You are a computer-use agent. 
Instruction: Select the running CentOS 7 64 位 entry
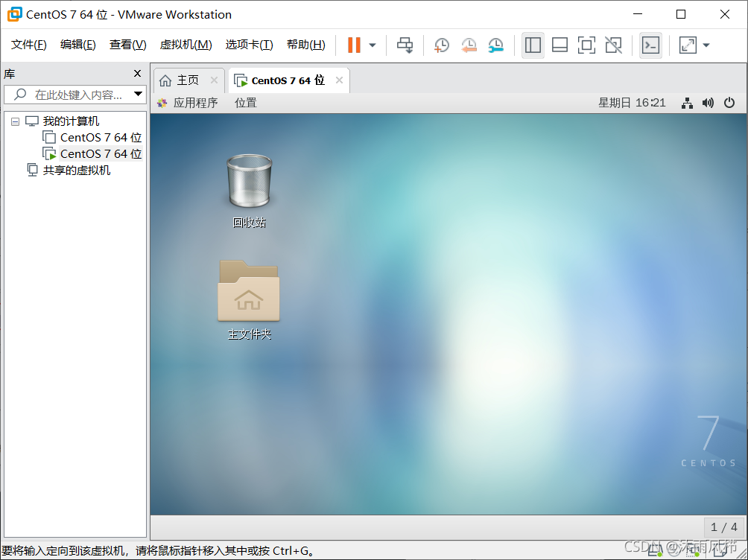click(101, 153)
